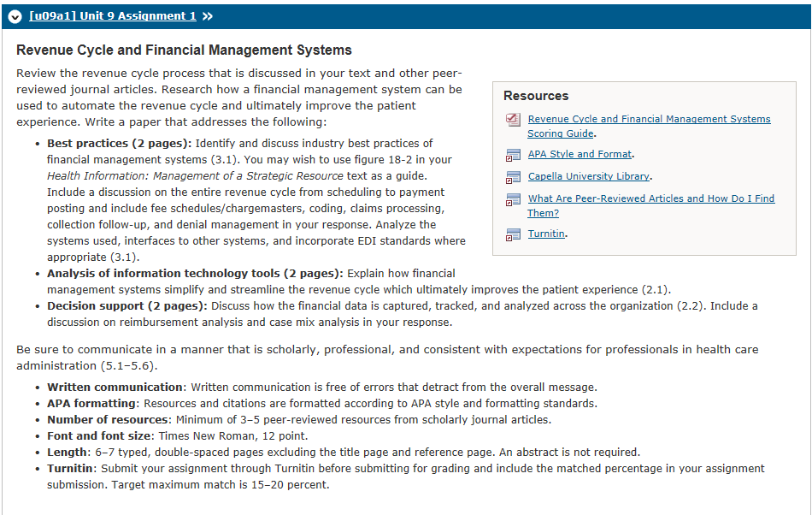The width and height of the screenshot is (812, 515).
Task: Open the Turnitin resource link
Action: (x=546, y=234)
